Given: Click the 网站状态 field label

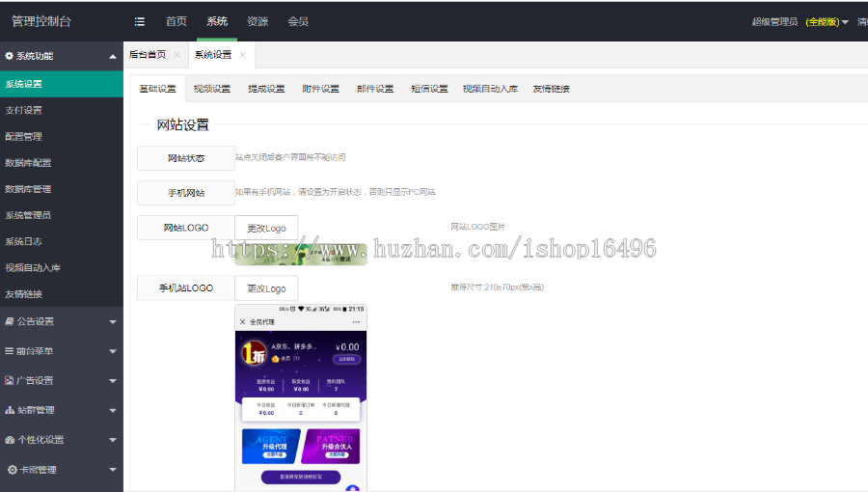Looking at the screenshot, I should point(186,158).
